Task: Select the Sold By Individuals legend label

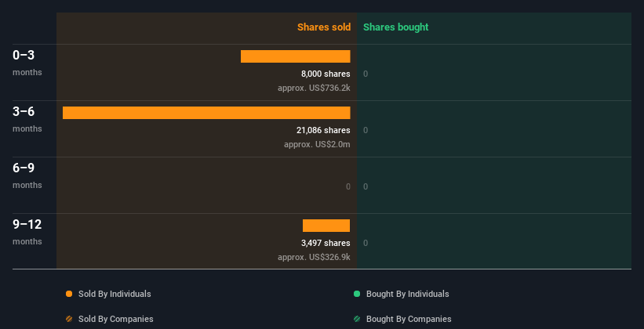Action: point(115,294)
